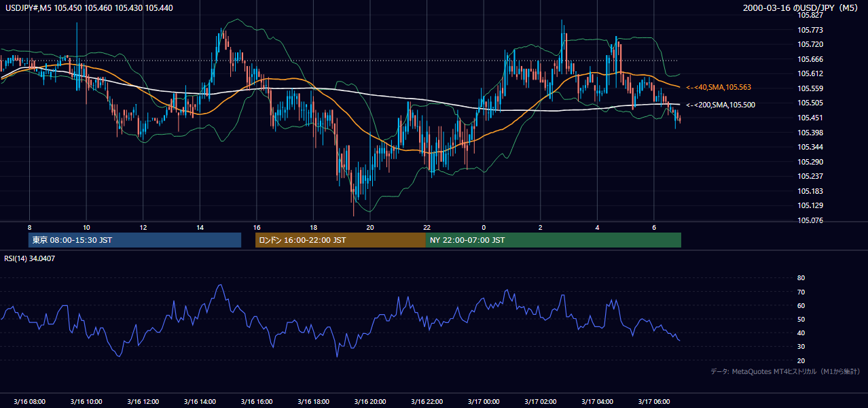Click the 3/16 08:00 time label
Image resolution: width=868 pixels, height=408 pixels.
coord(29,401)
